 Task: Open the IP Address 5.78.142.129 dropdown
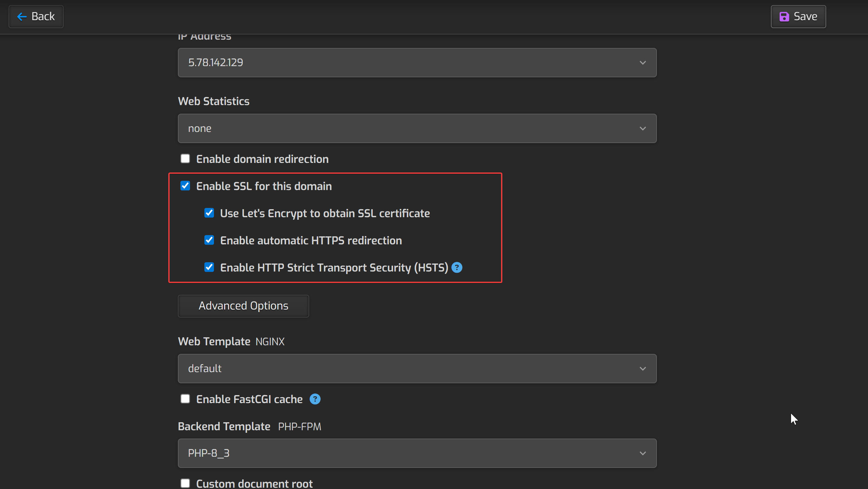[417, 63]
